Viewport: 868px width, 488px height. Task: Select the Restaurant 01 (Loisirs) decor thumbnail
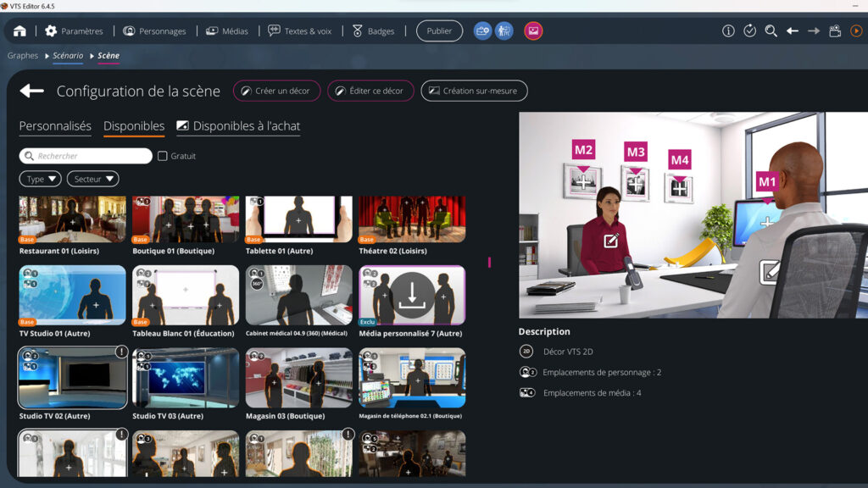click(x=72, y=219)
